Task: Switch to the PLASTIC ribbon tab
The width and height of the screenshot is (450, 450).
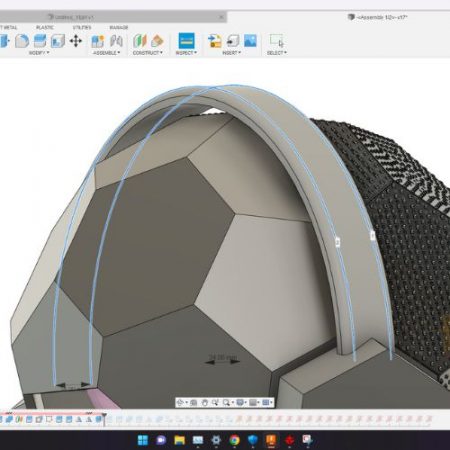Action: click(45, 27)
